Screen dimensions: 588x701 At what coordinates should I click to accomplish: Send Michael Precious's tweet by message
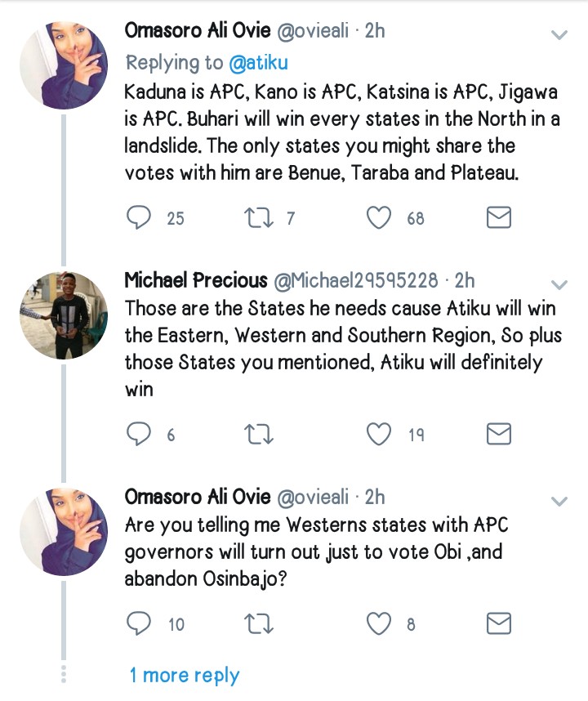coord(498,435)
